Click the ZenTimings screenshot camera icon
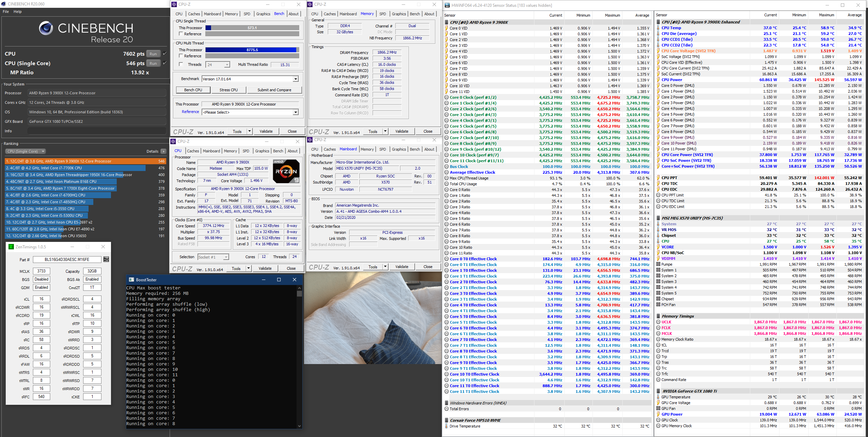The height and width of the screenshot is (437, 868). 106,259
